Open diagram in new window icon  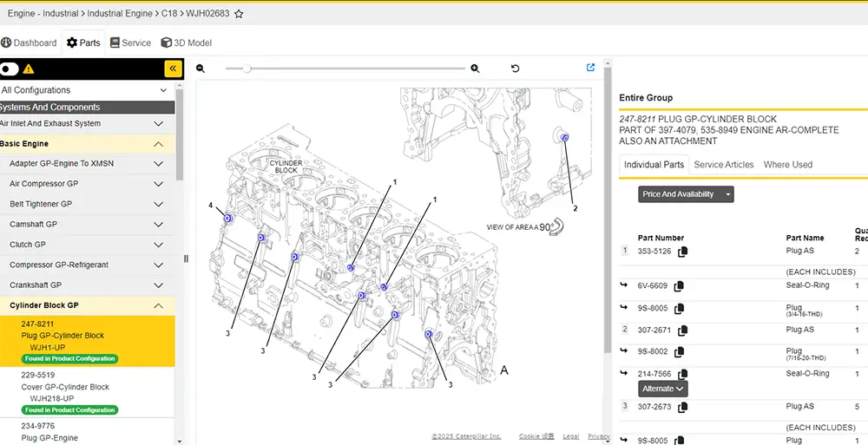pyautogui.click(x=591, y=68)
